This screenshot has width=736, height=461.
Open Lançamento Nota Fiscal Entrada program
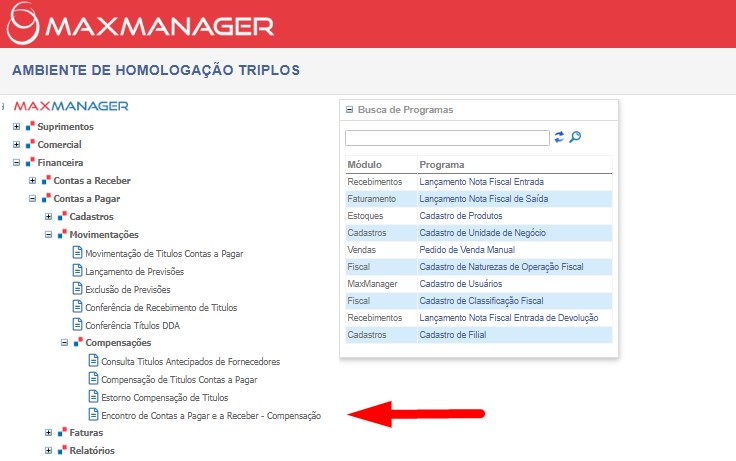tap(482, 182)
